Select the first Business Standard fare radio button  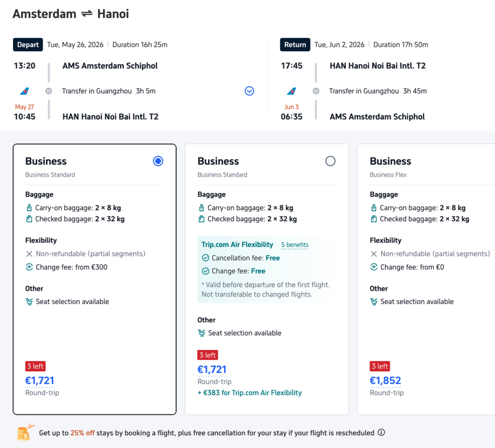(158, 161)
